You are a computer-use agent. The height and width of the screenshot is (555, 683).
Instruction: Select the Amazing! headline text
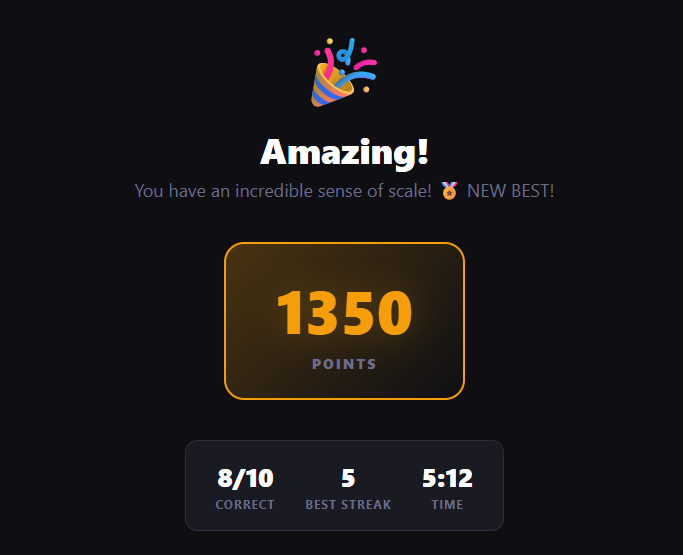344,152
